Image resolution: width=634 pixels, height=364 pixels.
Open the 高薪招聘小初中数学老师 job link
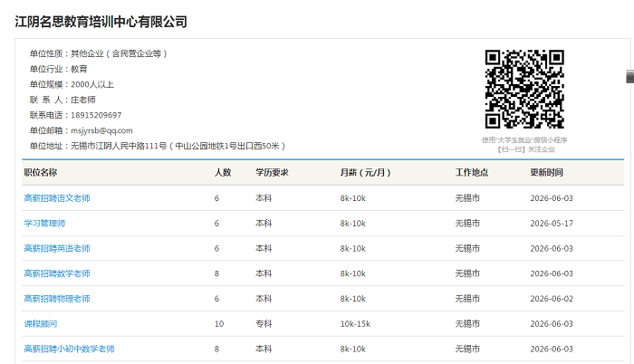[x=69, y=349]
